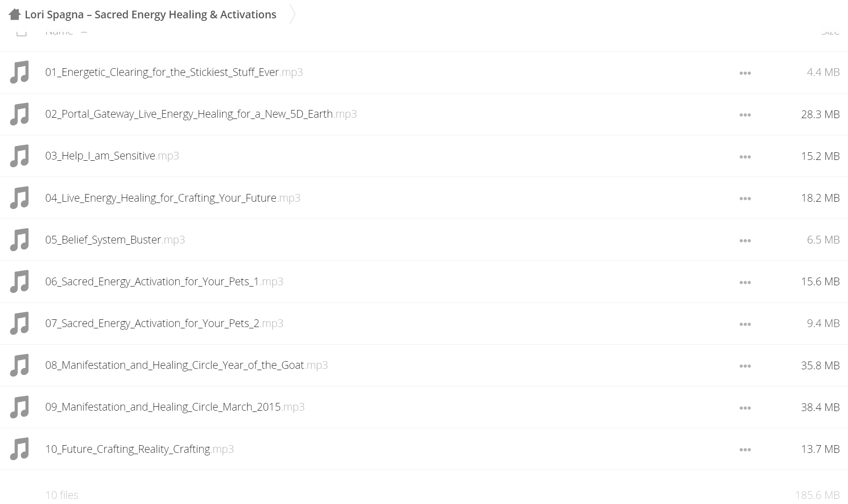Show three-dot menu for 06_Sacred_Energy_Activation Pets_1
The image size is (848, 504).
(x=745, y=282)
